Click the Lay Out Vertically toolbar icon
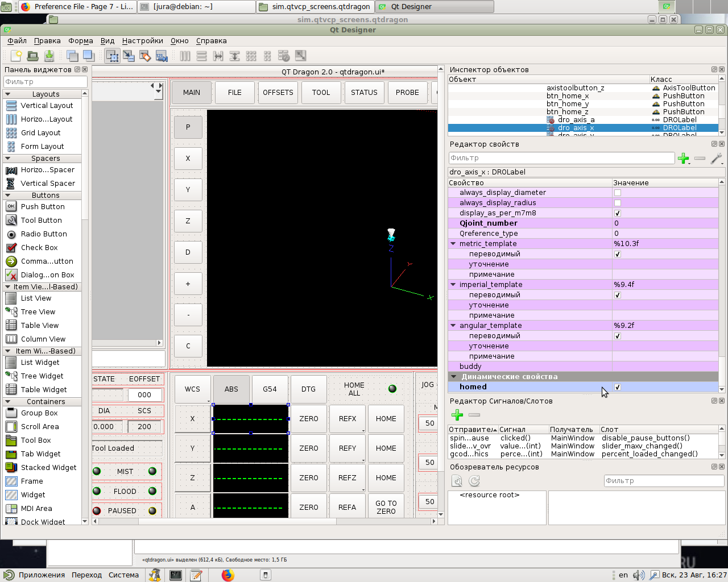The image size is (728, 582). pyautogui.click(x=201, y=56)
